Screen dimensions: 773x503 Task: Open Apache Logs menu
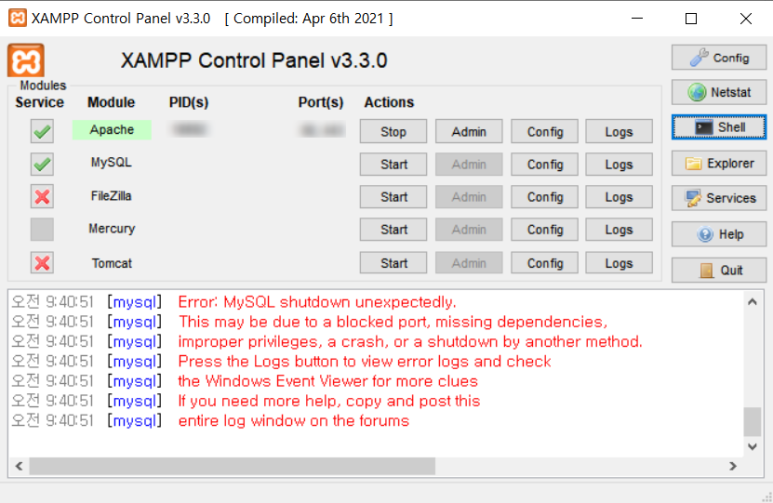tap(619, 131)
